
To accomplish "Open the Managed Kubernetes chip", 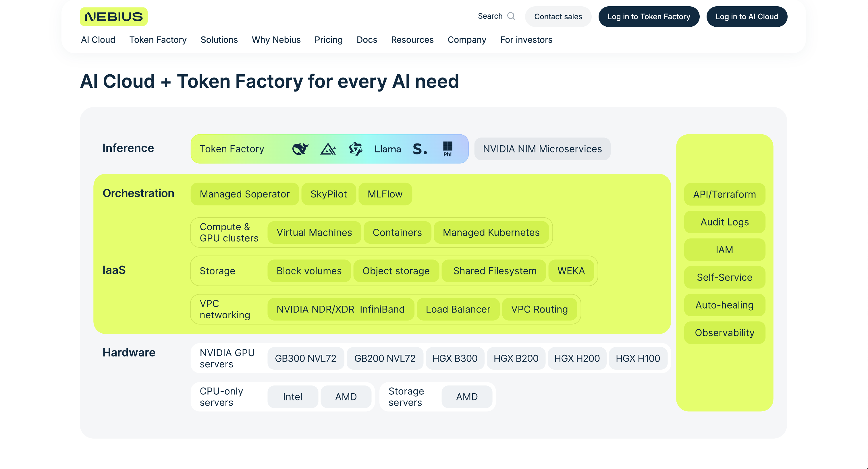I will 491,232.
